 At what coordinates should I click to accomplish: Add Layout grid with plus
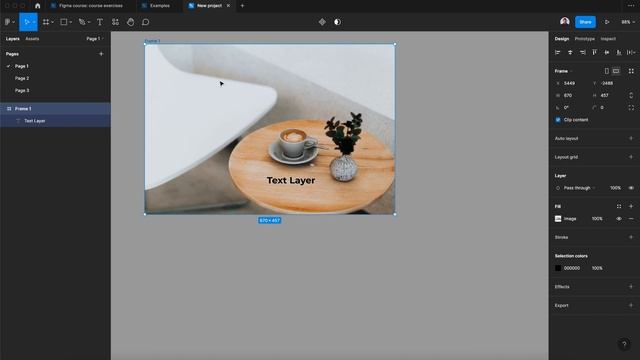(x=631, y=157)
